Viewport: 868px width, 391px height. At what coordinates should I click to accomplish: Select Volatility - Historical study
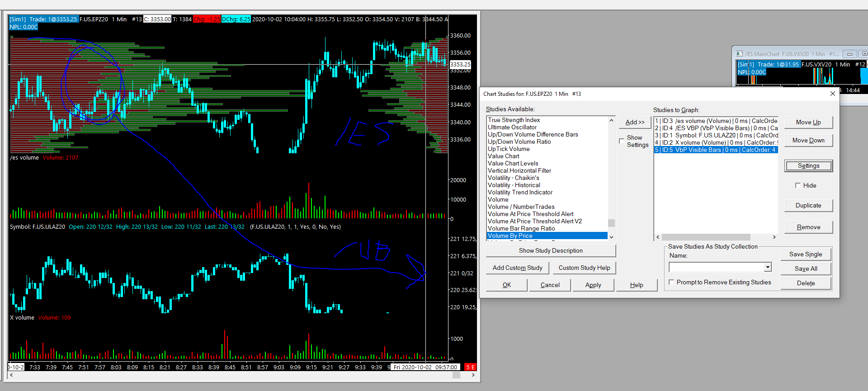[x=547, y=185]
